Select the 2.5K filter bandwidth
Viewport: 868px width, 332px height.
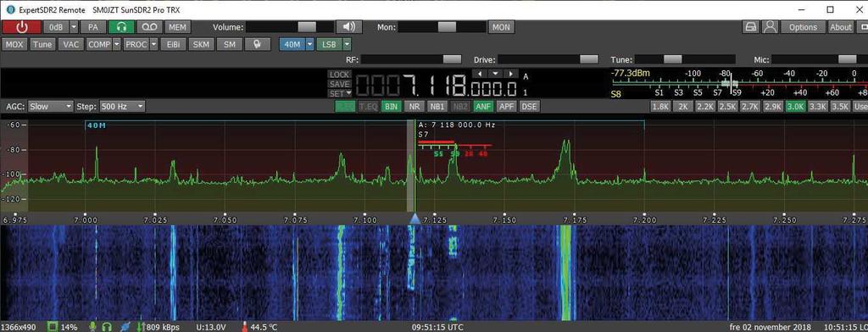tap(728, 106)
